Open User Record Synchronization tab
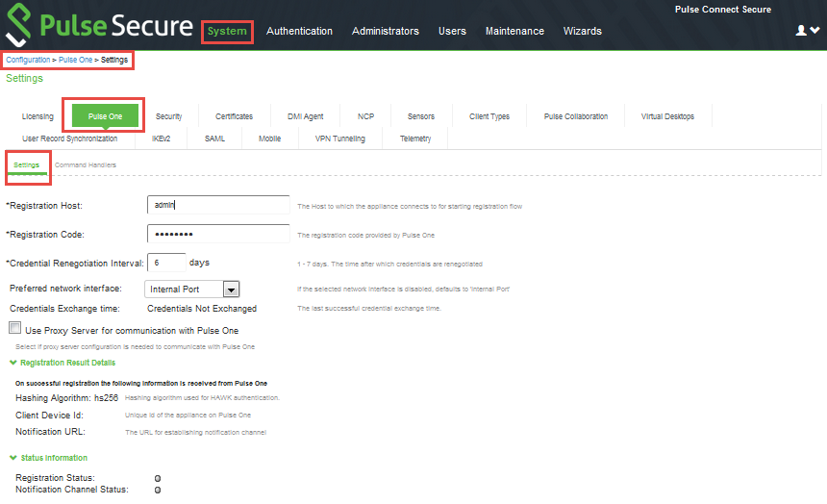827x504 pixels. [x=69, y=139]
